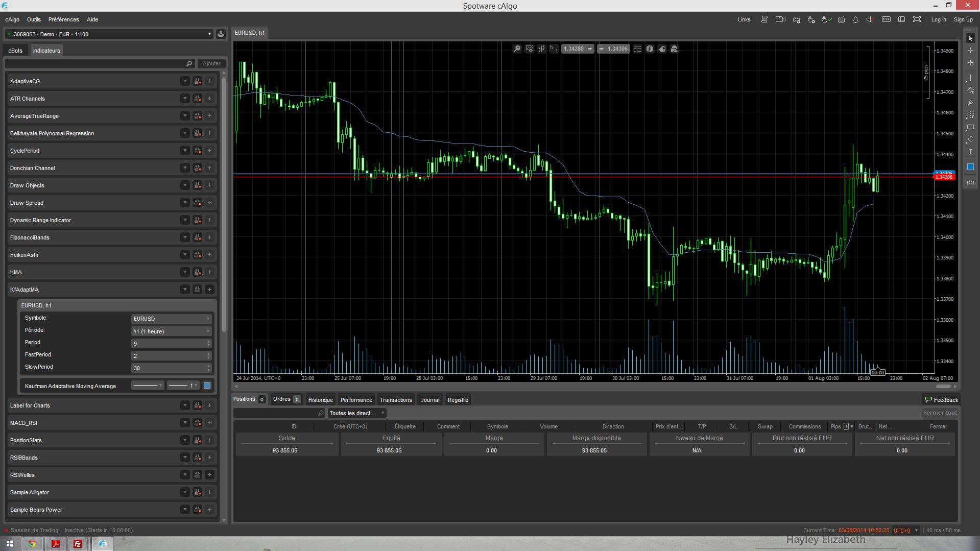Open the checklist icon in chart toolbar
The width and height of the screenshot is (980, 551).
click(637, 49)
